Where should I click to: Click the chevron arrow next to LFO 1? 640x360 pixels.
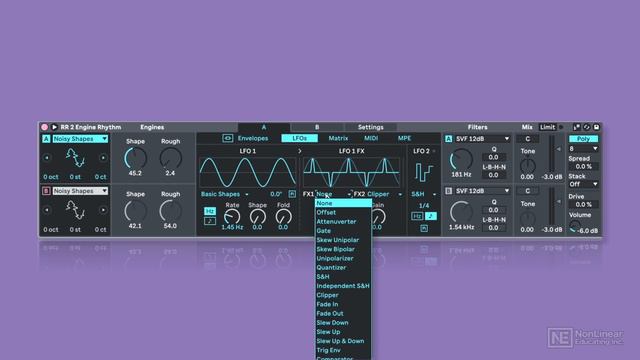coord(300,151)
